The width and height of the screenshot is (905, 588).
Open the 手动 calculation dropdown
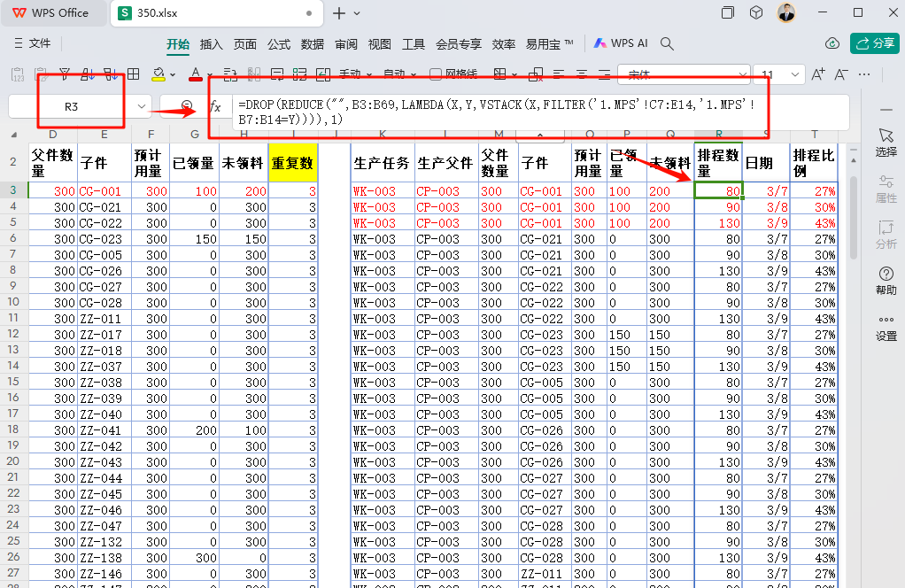tap(355, 74)
